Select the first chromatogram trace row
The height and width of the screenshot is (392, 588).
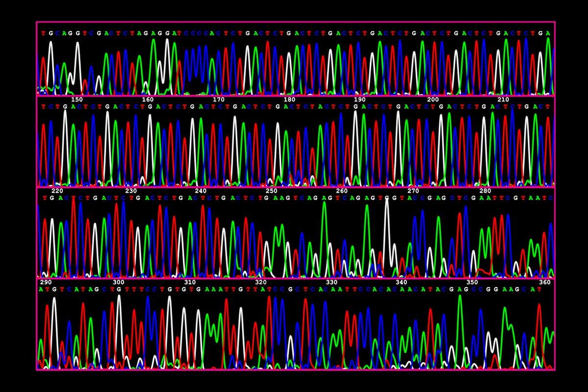(294, 59)
